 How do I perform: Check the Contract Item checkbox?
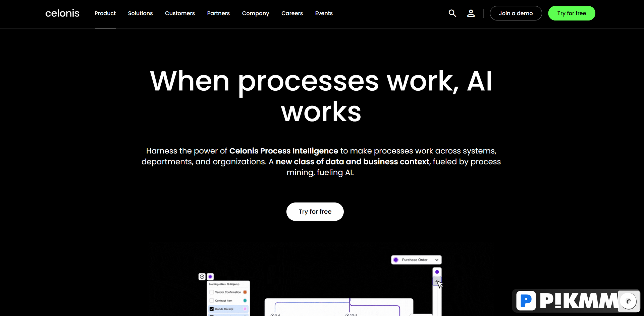coord(212,301)
